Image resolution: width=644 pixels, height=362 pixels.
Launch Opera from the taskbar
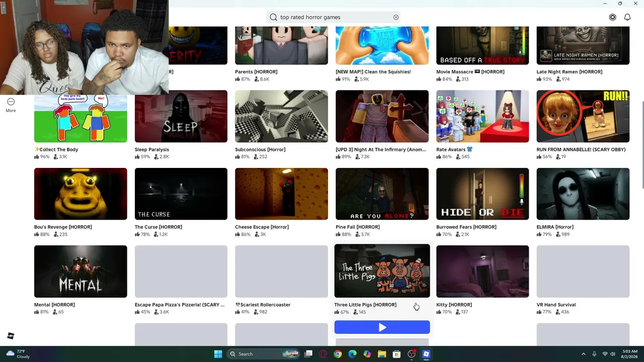pos(323,354)
